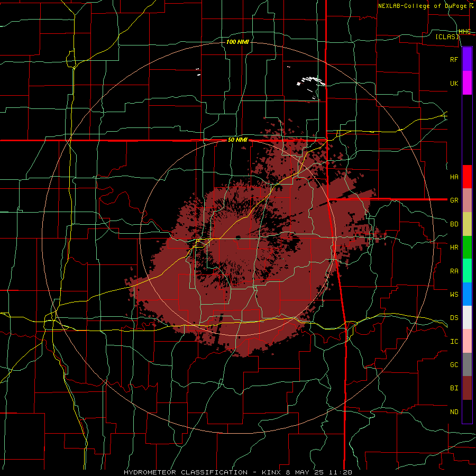Click the [CLAS] label above legend
Viewport: 476px width, 476px height.
coord(447,36)
